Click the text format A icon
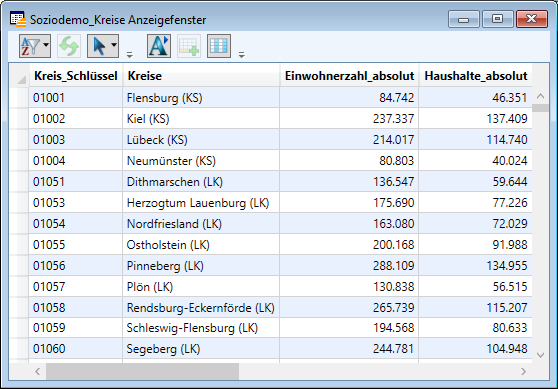The width and height of the screenshot is (558, 389). click(159, 46)
